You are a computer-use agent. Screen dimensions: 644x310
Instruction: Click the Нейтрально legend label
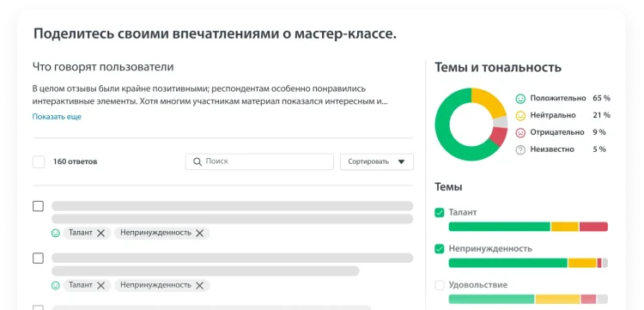[x=553, y=115]
